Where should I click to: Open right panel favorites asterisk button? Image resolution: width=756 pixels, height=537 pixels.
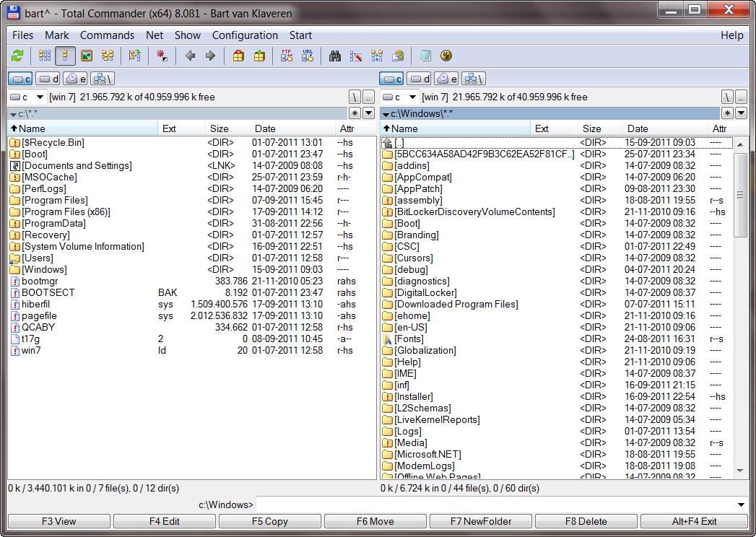click(x=728, y=113)
